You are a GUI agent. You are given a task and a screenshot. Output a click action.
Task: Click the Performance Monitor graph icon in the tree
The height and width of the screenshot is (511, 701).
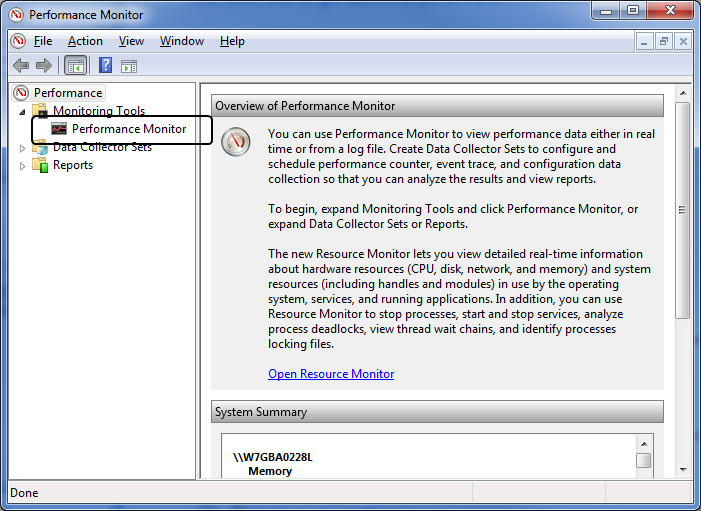tap(59, 129)
